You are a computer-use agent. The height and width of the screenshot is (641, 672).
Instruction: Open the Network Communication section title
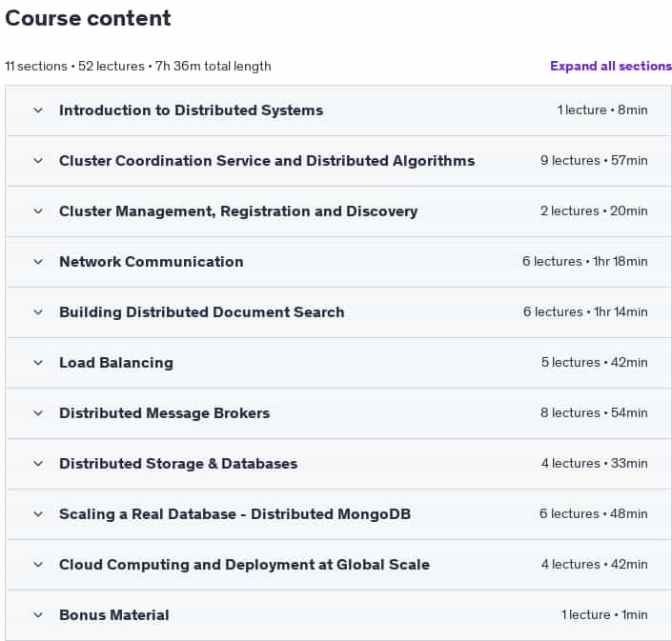(152, 262)
